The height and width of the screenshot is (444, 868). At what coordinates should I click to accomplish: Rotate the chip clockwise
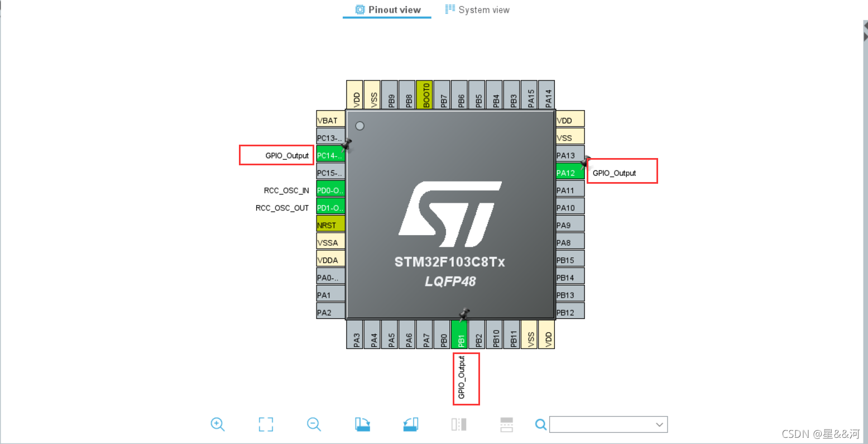(362, 424)
